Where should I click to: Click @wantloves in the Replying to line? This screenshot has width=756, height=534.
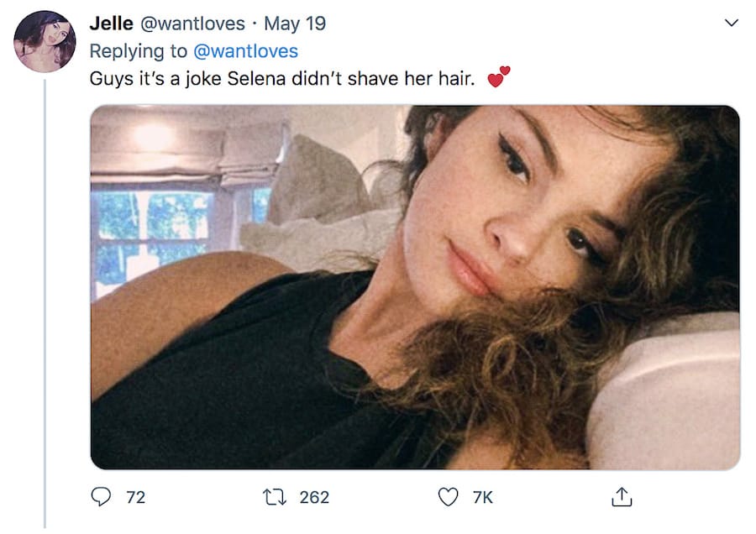point(245,51)
